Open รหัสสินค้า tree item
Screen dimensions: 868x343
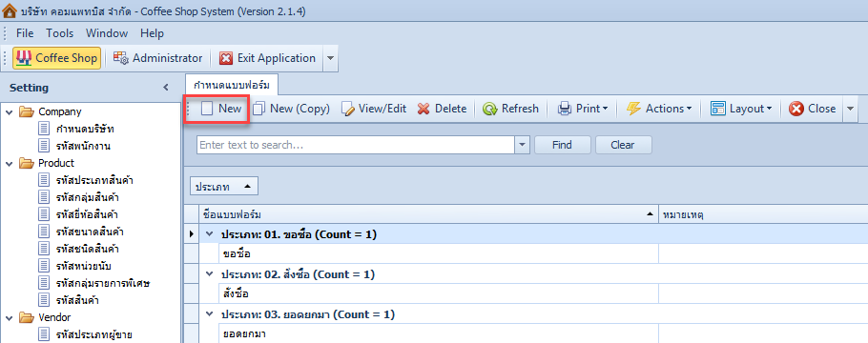tap(69, 300)
